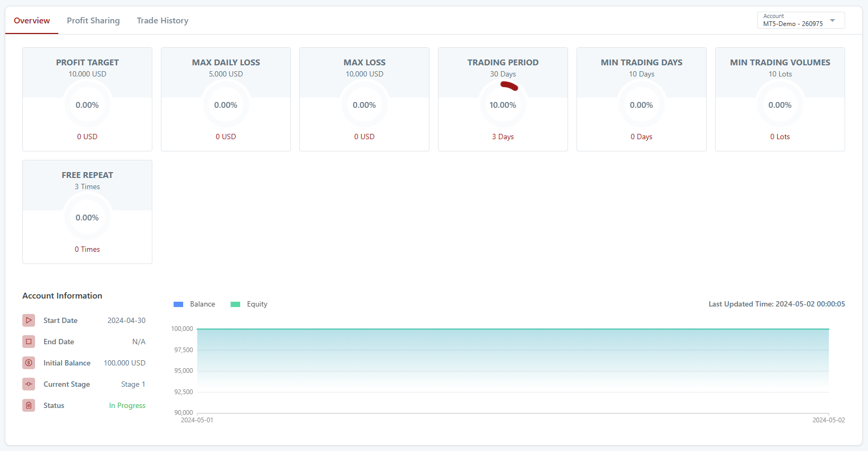Toggle the Balance series in chart legend

(194, 304)
